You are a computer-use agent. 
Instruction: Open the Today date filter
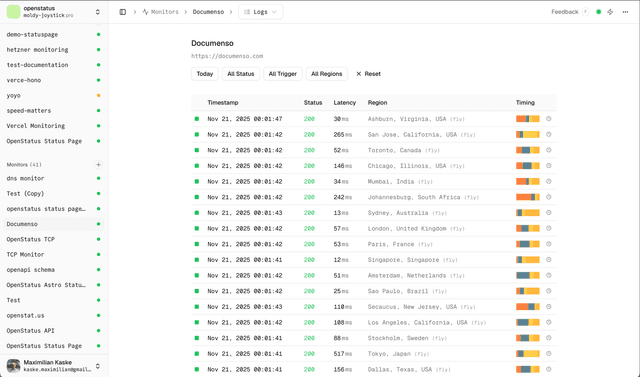click(205, 74)
